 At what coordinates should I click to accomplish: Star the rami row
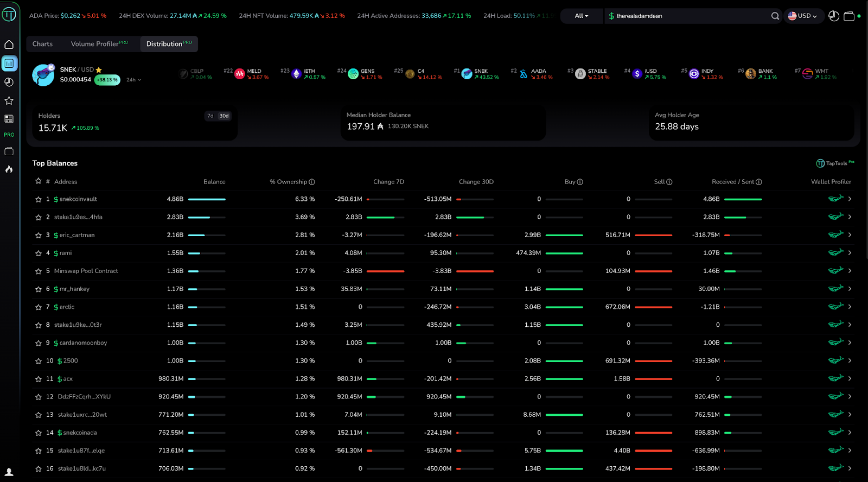(39, 253)
